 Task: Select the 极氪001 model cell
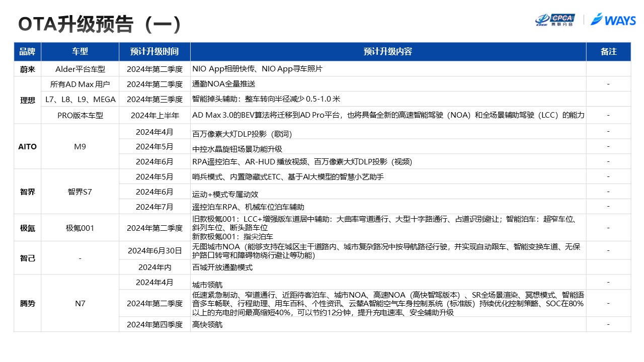coord(80,228)
